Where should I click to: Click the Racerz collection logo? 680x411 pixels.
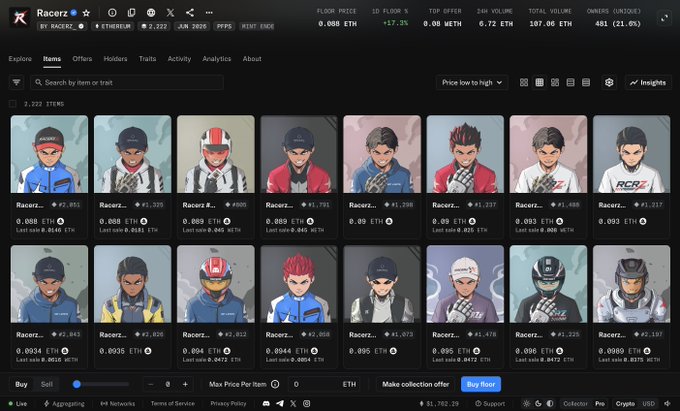click(x=20, y=17)
